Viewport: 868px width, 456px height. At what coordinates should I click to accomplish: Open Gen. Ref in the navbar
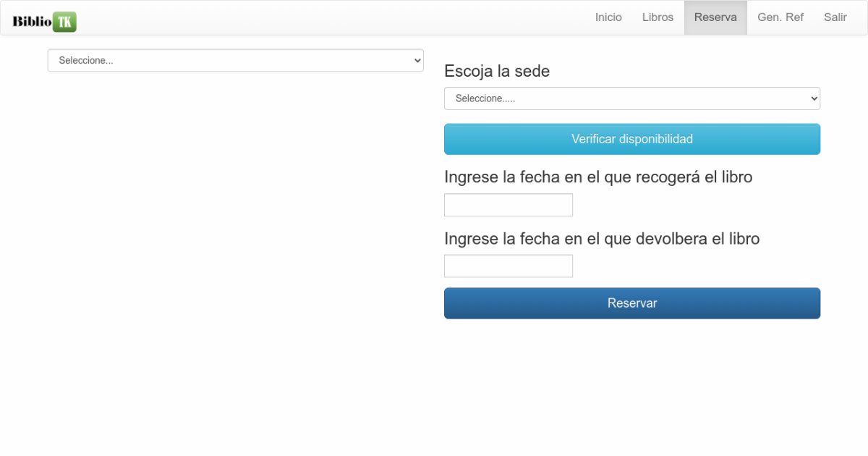(x=780, y=17)
